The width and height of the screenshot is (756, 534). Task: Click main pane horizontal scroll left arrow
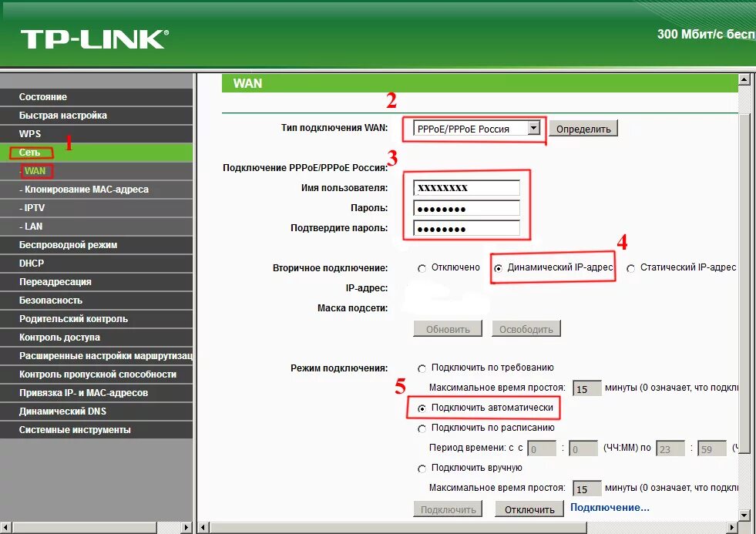coord(203,528)
